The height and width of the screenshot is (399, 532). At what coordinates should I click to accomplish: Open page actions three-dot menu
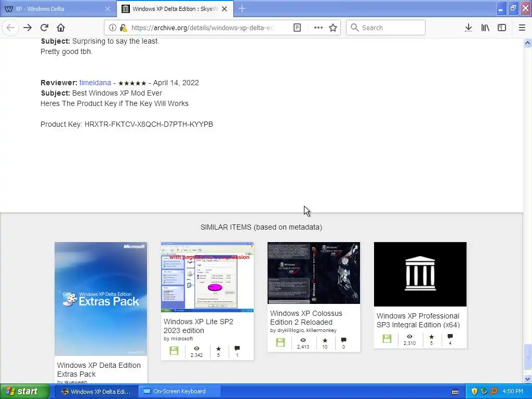point(318,28)
